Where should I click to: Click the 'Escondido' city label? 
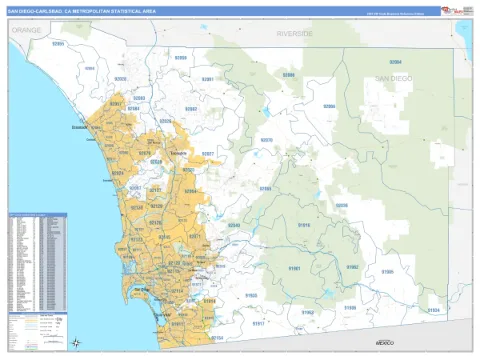click(x=179, y=153)
